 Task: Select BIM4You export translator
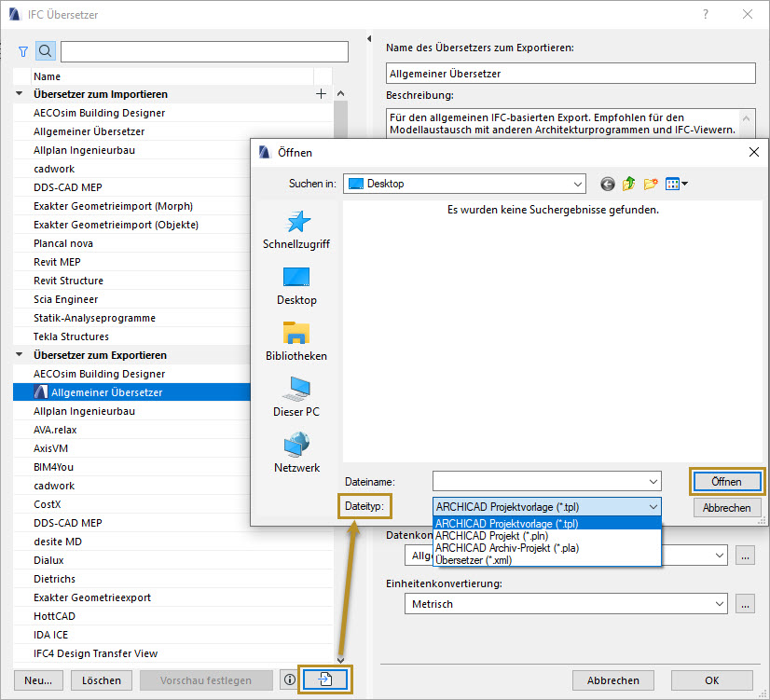click(131, 467)
